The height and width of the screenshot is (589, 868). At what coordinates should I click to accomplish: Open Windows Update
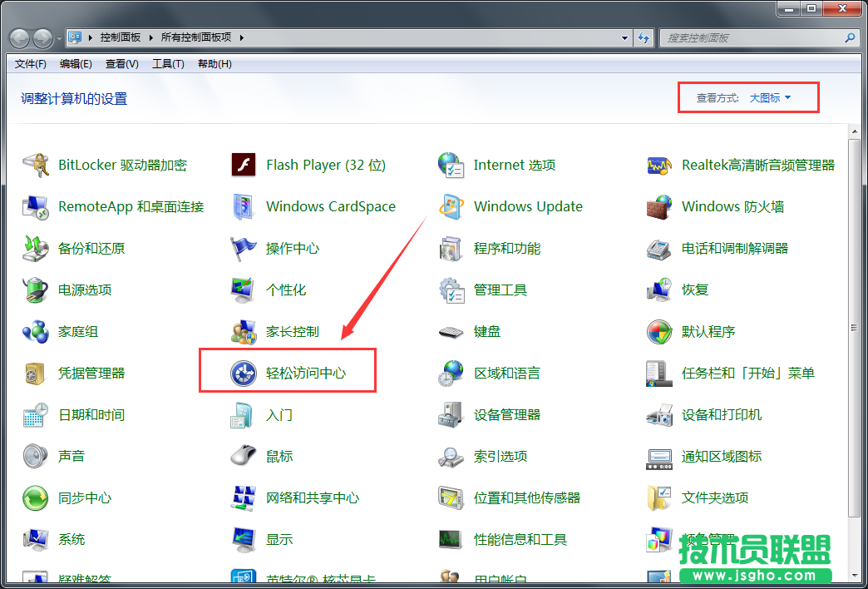[527, 205]
